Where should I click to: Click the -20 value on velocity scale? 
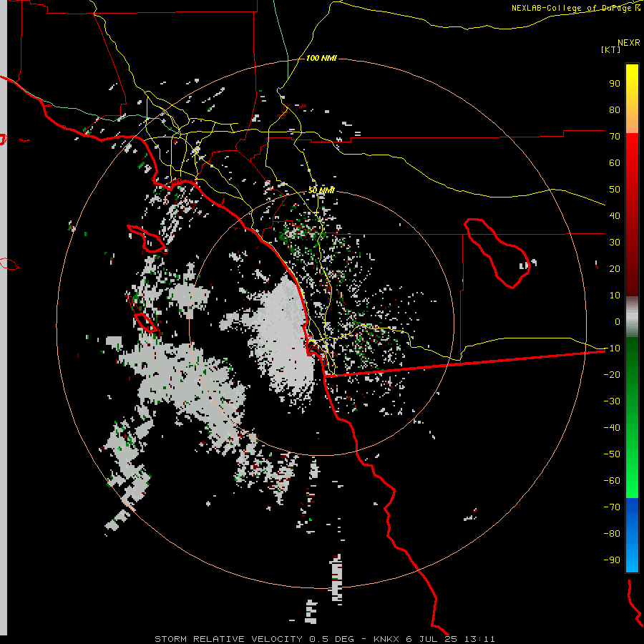(x=612, y=375)
